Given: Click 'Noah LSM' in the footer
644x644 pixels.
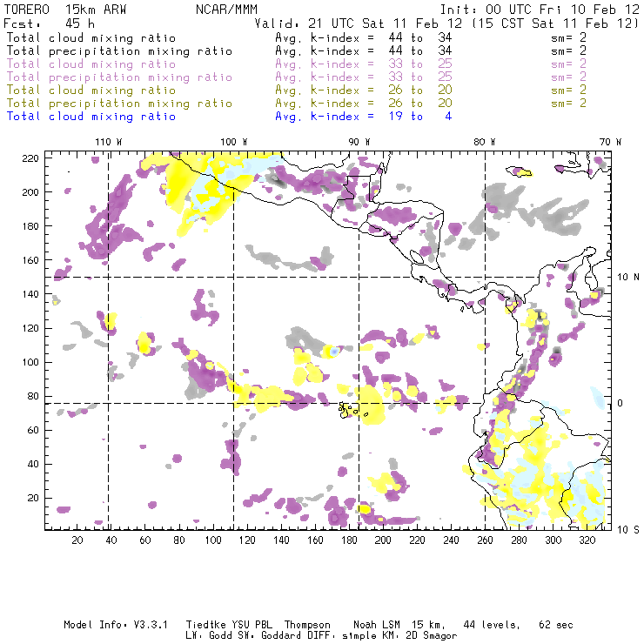Looking at the screenshot, I should pos(377,625).
